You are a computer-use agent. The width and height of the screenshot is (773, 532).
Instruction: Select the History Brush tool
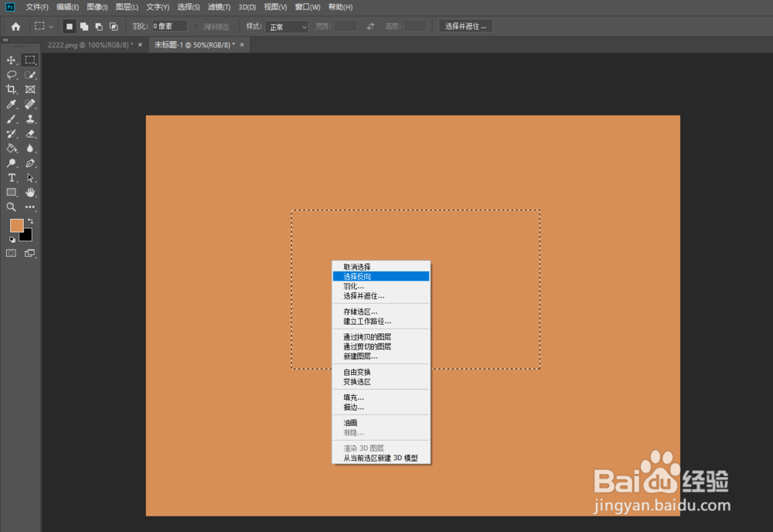[x=11, y=134]
